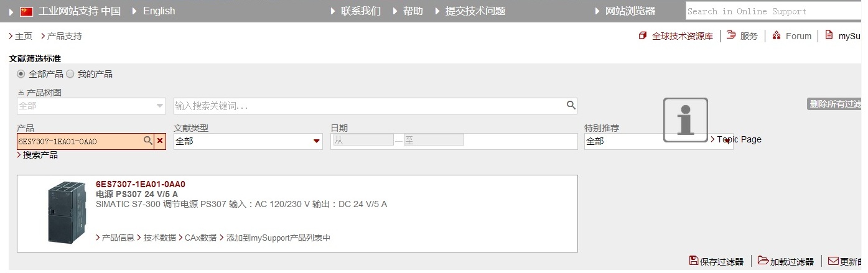Open 联系我们 in top bar
This screenshot has height=273, width=868.
tap(361, 11)
